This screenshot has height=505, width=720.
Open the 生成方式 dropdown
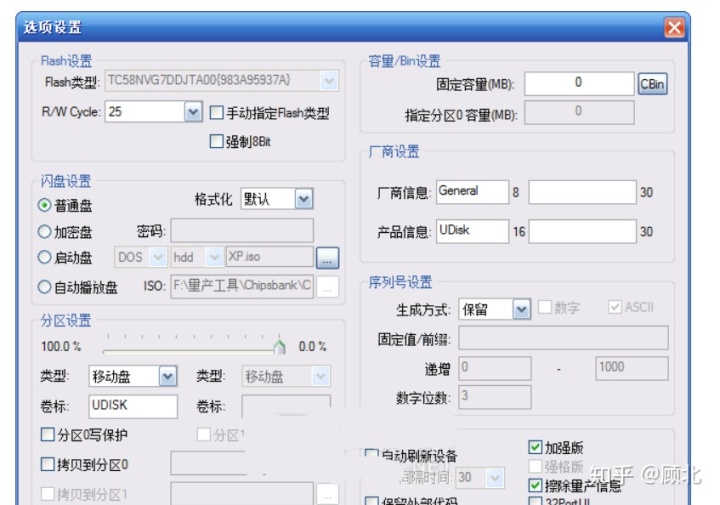click(x=521, y=309)
